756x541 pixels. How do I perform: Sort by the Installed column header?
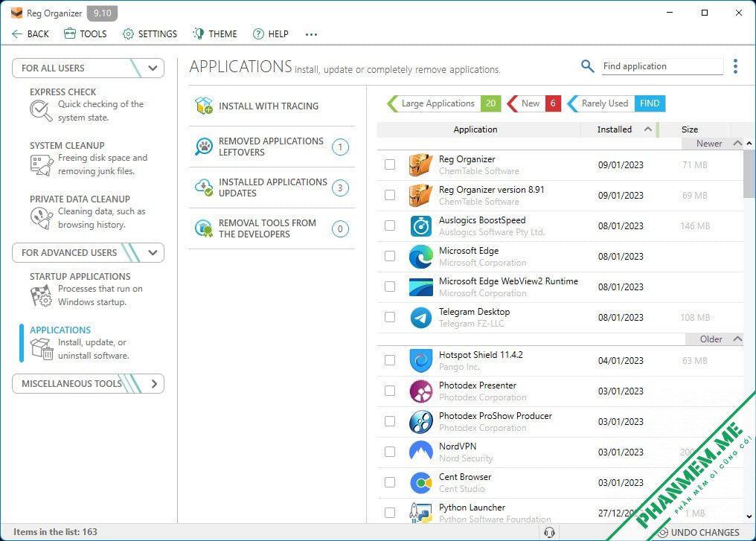pos(620,129)
